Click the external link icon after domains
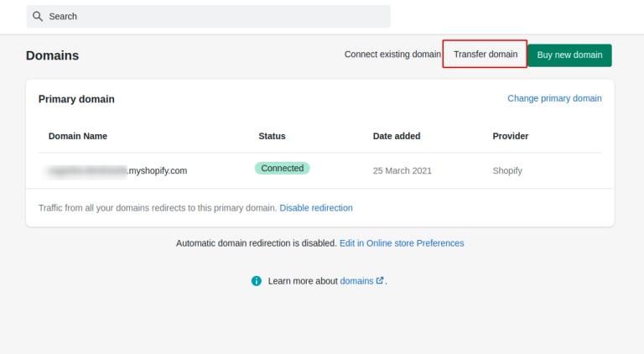 click(380, 281)
